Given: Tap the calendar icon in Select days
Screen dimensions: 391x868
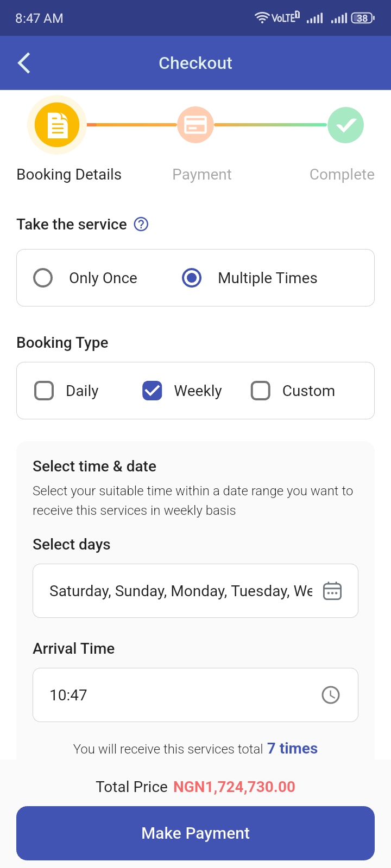Looking at the screenshot, I should click(332, 591).
